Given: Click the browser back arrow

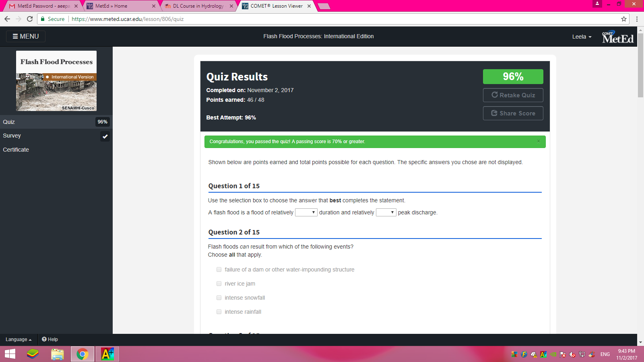Looking at the screenshot, I should (7, 19).
